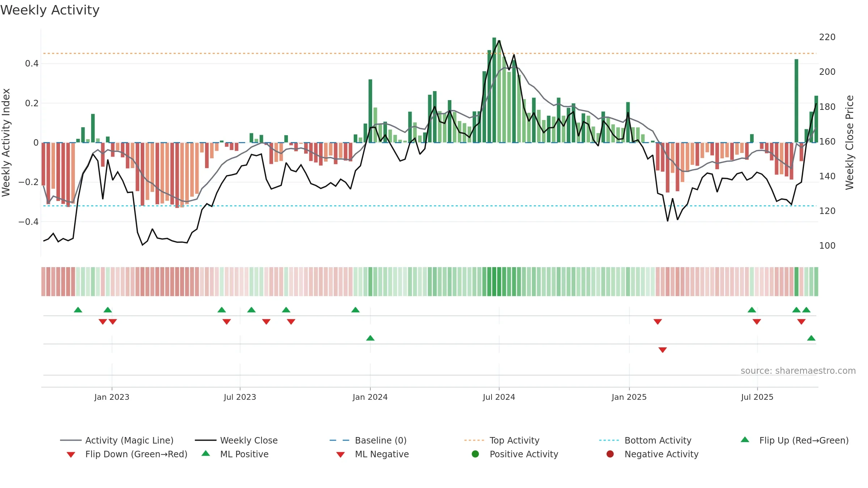The width and height of the screenshot is (868, 488).
Task: Click the flip-up marker just before Jul 2025
Action: pos(752,310)
